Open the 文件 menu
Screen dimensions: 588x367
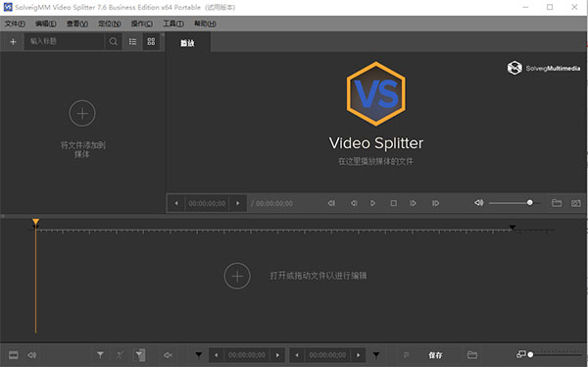coord(15,24)
